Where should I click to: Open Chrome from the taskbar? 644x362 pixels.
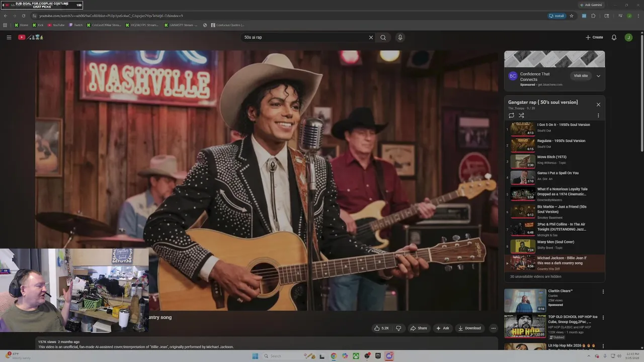334,356
